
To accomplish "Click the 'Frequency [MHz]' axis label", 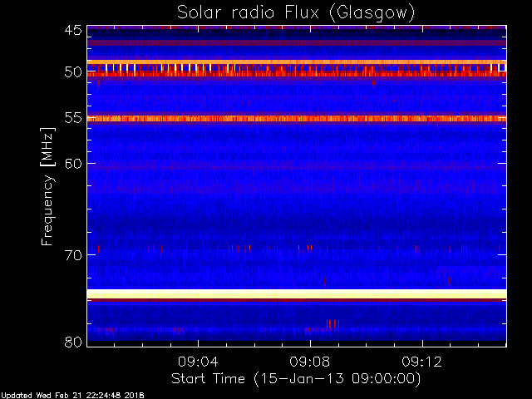I will click(x=47, y=186).
